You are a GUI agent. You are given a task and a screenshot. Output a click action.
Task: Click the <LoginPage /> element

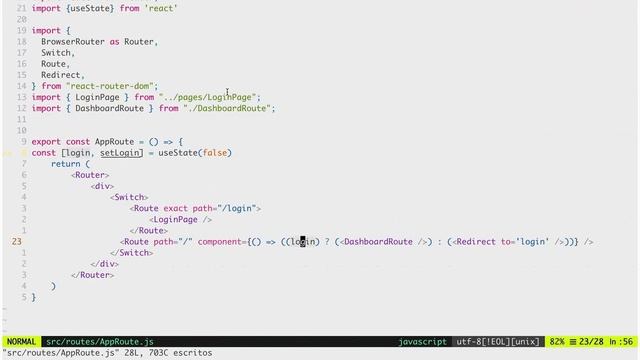pyautogui.click(x=180, y=220)
